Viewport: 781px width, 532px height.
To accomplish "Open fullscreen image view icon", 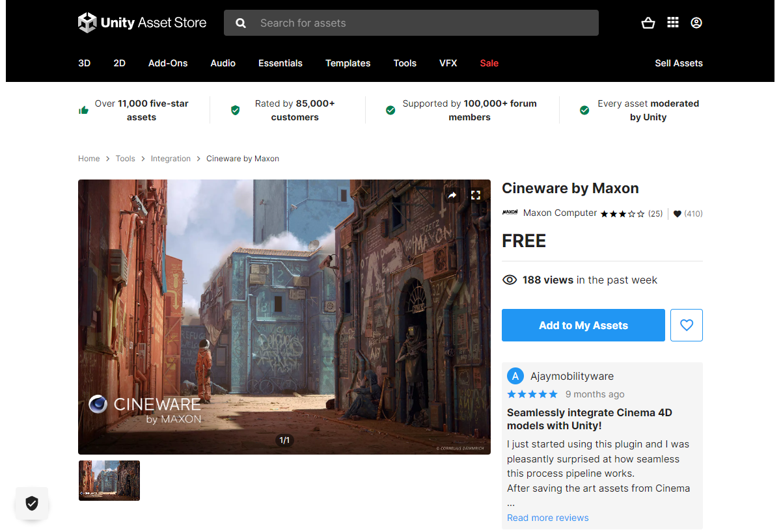I will (476, 195).
